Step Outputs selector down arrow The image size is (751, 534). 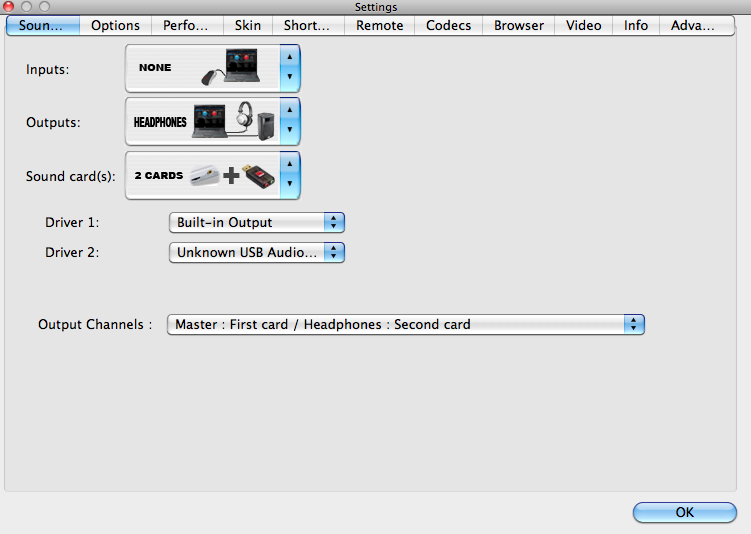click(x=290, y=130)
